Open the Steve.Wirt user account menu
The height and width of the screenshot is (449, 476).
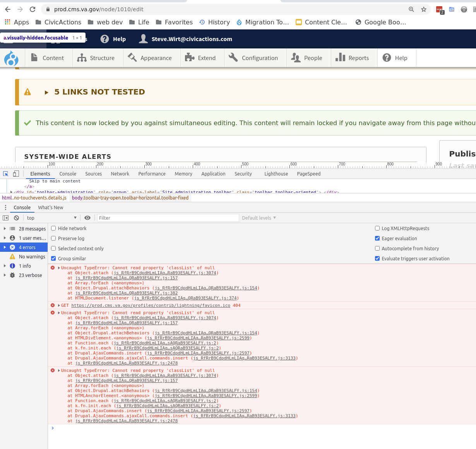(186, 39)
